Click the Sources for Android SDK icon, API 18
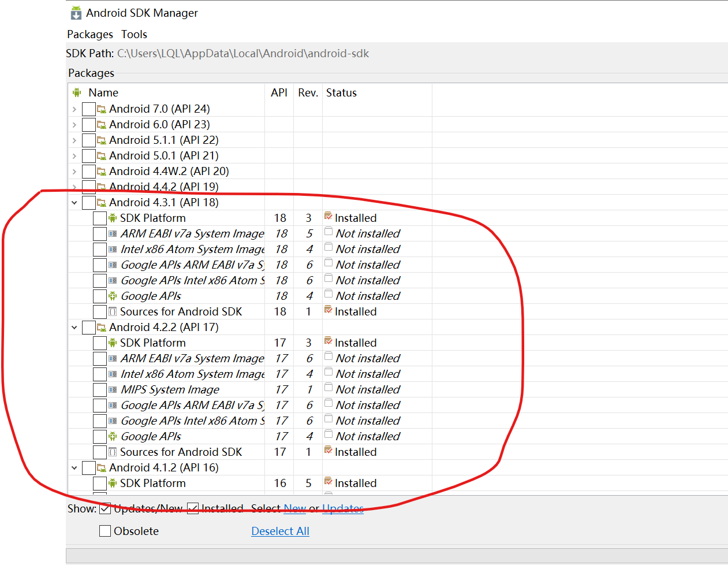 coord(113,311)
